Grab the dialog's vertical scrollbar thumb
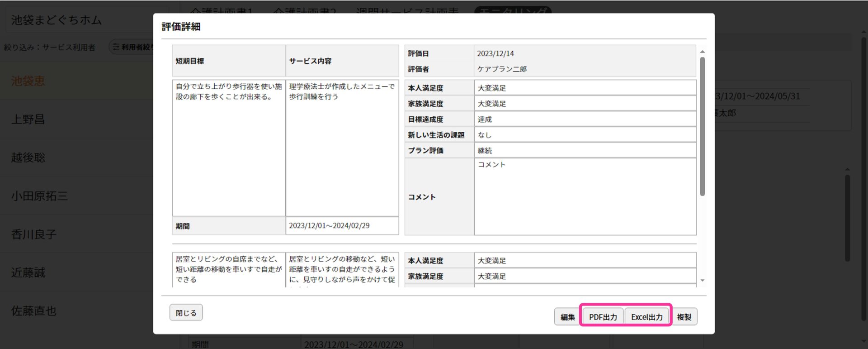The height and width of the screenshot is (349, 868). (x=702, y=127)
